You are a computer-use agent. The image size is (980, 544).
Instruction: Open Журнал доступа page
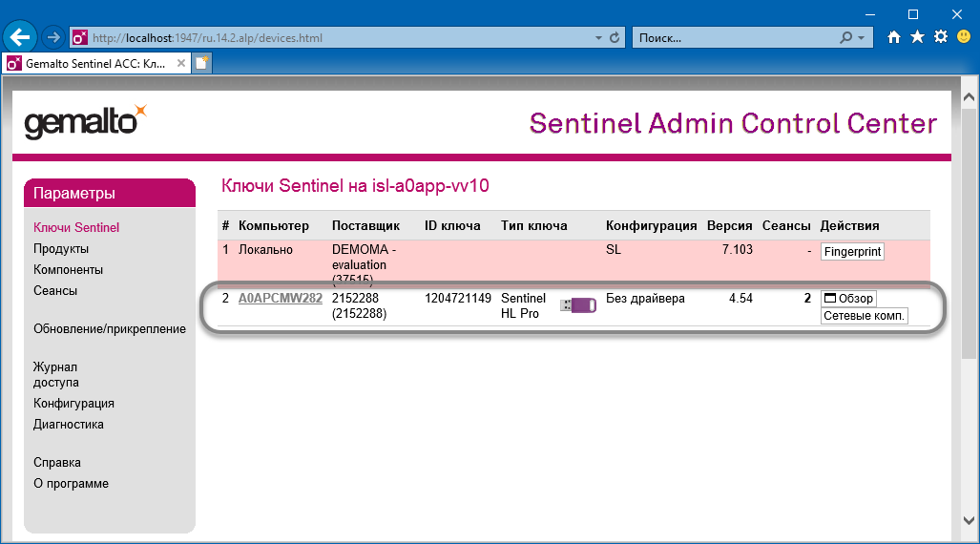click(x=56, y=374)
